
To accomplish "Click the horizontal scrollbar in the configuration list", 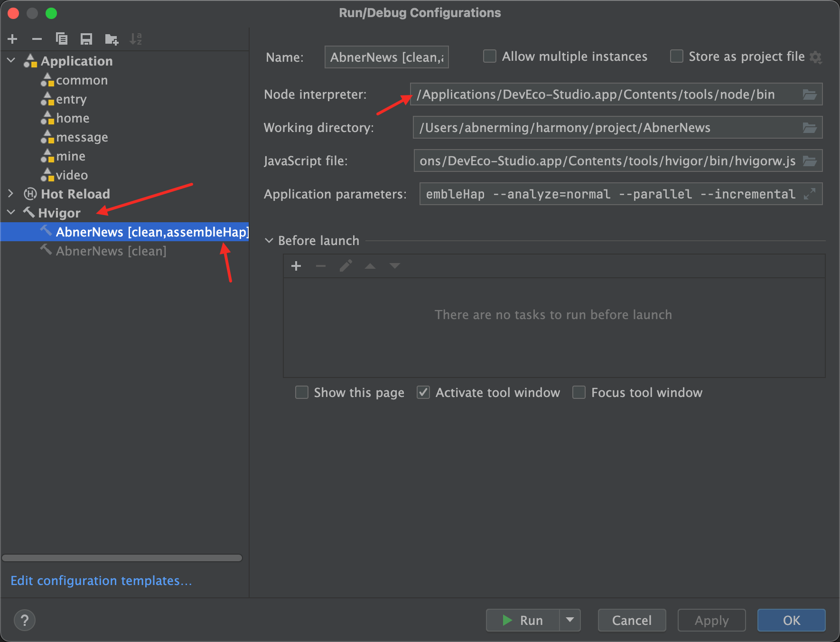I will point(122,558).
